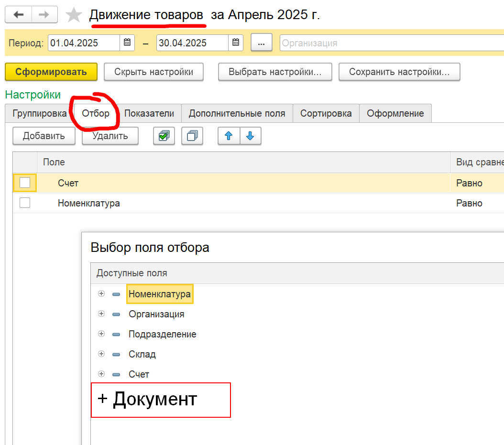Click the back navigation arrow
The height and width of the screenshot is (445, 504).
19,15
